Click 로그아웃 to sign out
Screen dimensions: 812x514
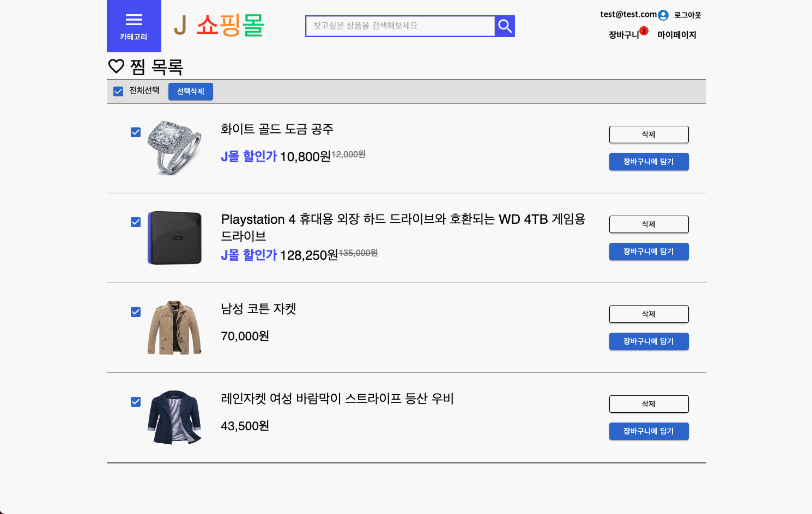(x=687, y=15)
